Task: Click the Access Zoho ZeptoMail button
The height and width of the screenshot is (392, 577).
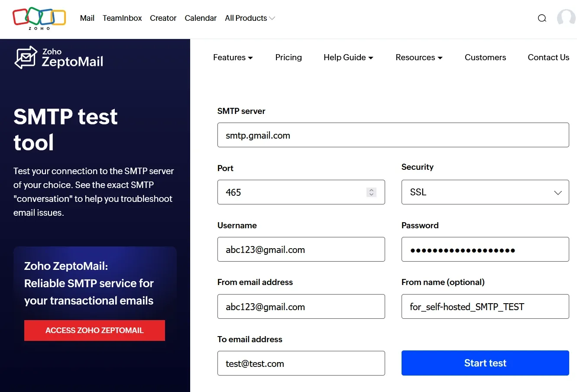Action: tap(94, 330)
